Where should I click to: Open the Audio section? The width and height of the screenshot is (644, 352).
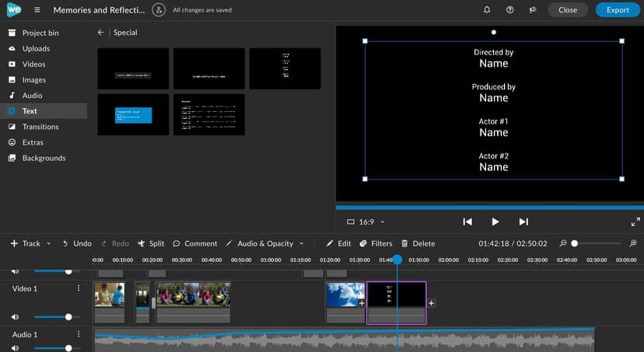point(44,95)
